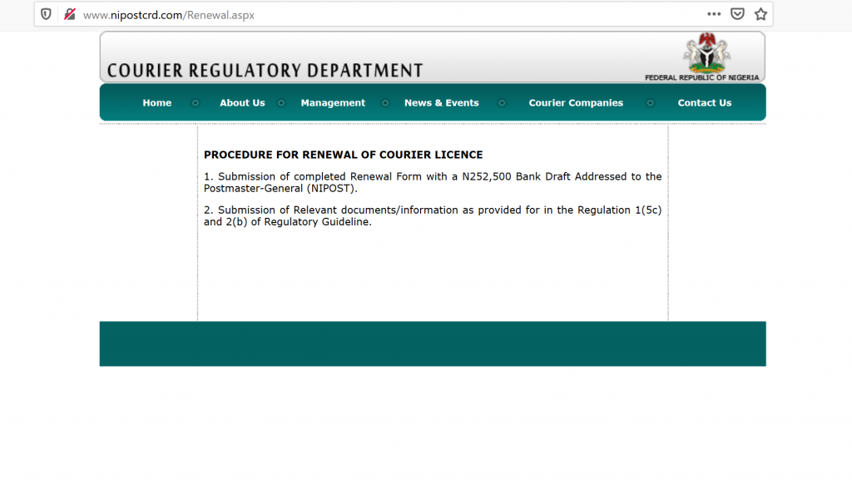Click the Procedure for Renewal of Courier Licence heading
The image size is (852, 504).
[x=343, y=155]
